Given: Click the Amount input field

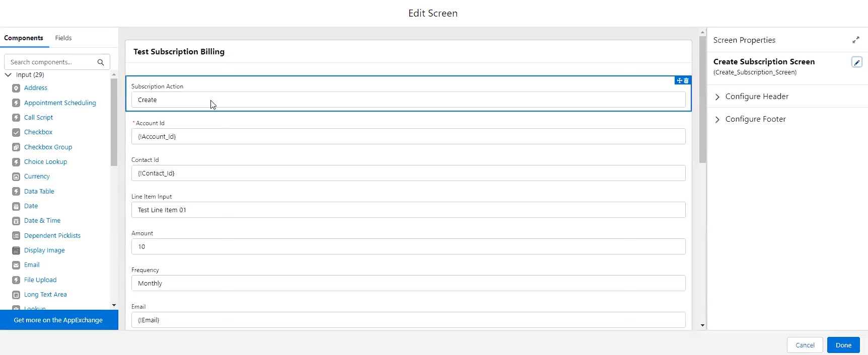Looking at the screenshot, I should pos(408,246).
